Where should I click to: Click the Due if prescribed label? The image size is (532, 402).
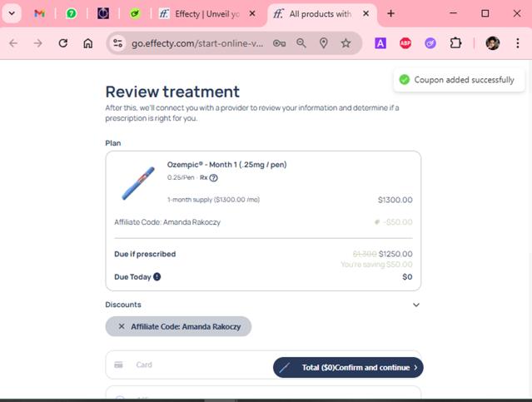[145, 254]
